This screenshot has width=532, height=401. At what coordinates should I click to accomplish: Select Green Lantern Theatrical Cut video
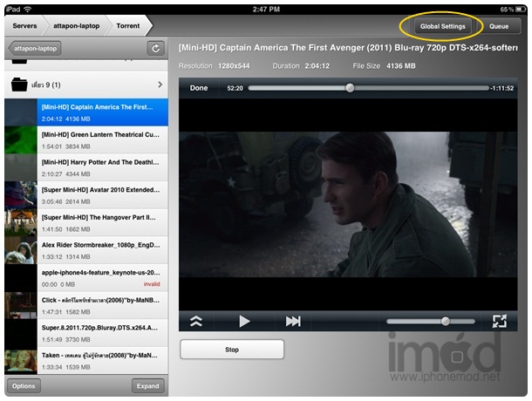[100, 140]
